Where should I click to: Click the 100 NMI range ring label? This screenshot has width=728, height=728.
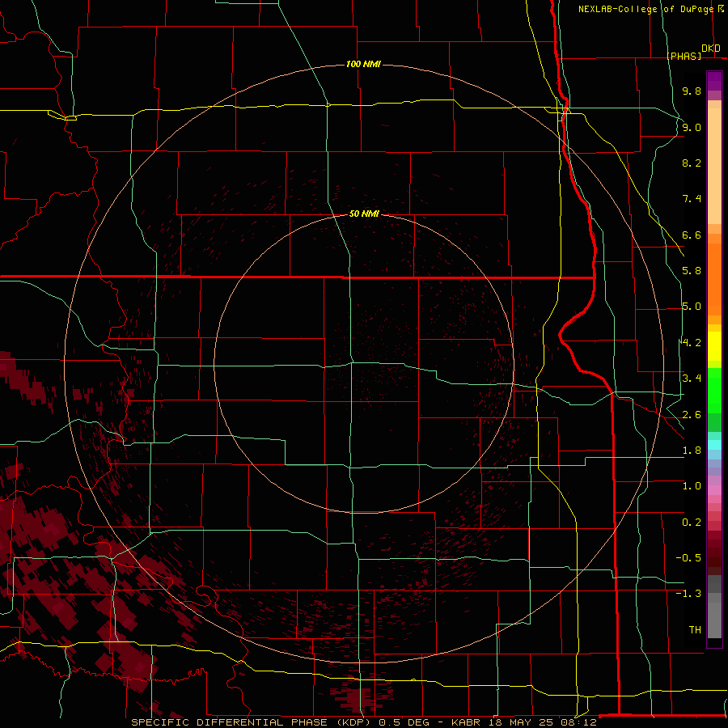click(363, 64)
